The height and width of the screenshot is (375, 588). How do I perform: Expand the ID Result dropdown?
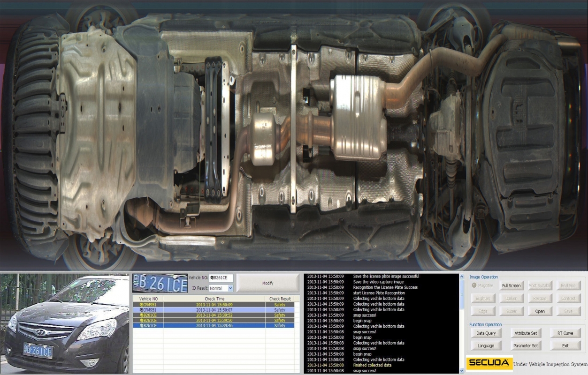(x=230, y=288)
